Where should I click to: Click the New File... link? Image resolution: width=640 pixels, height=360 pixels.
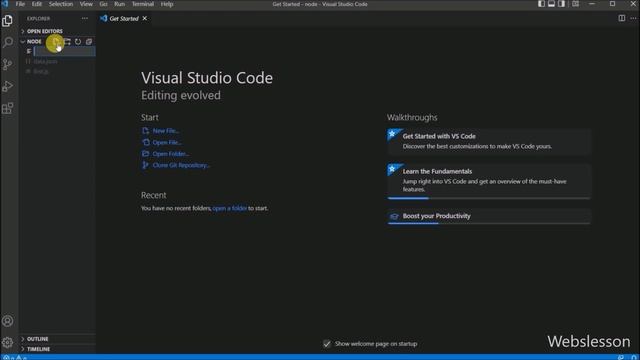point(166,131)
